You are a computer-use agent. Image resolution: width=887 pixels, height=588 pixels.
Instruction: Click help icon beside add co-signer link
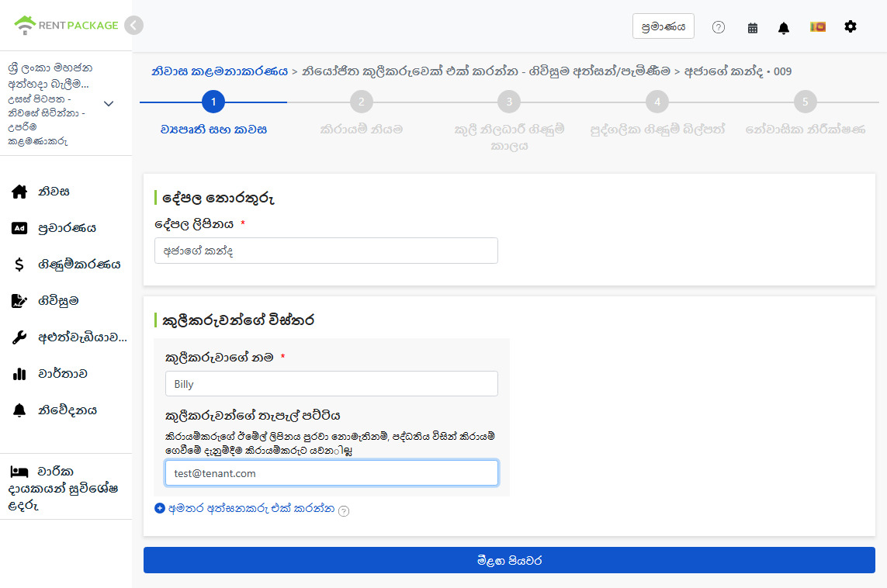(x=343, y=510)
